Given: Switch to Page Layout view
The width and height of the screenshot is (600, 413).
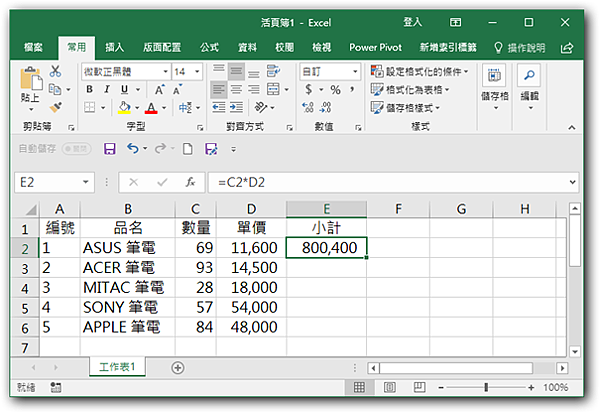Looking at the screenshot, I should tap(390, 388).
